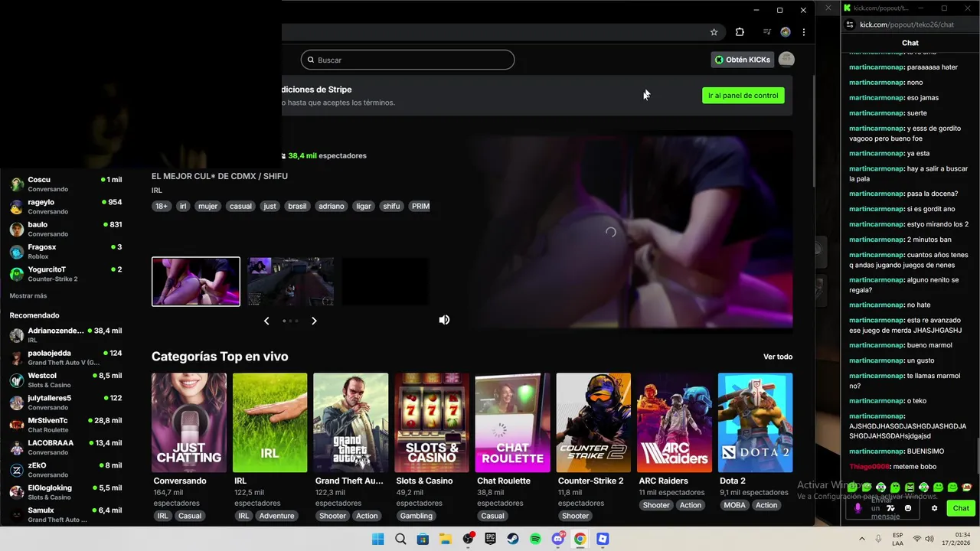Open YogurcitoT channel in sidebar
The width and height of the screenshot is (980, 551).
(65, 274)
